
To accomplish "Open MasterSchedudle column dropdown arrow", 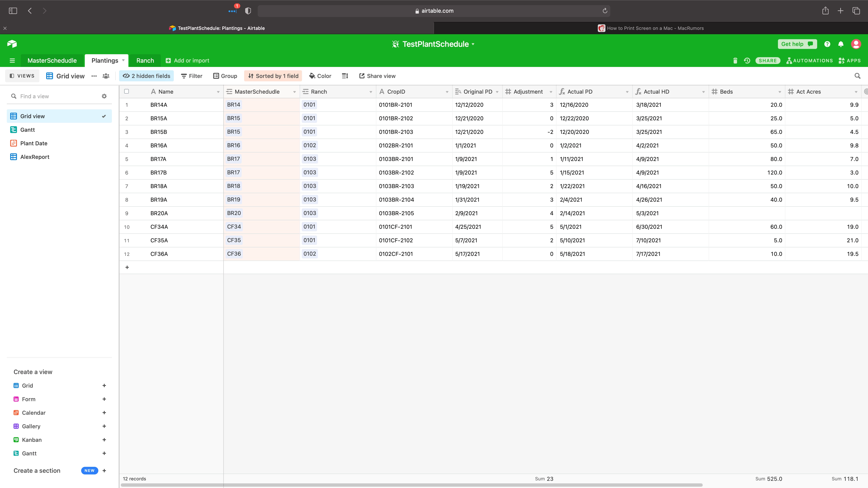I will pyautogui.click(x=295, y=92).
